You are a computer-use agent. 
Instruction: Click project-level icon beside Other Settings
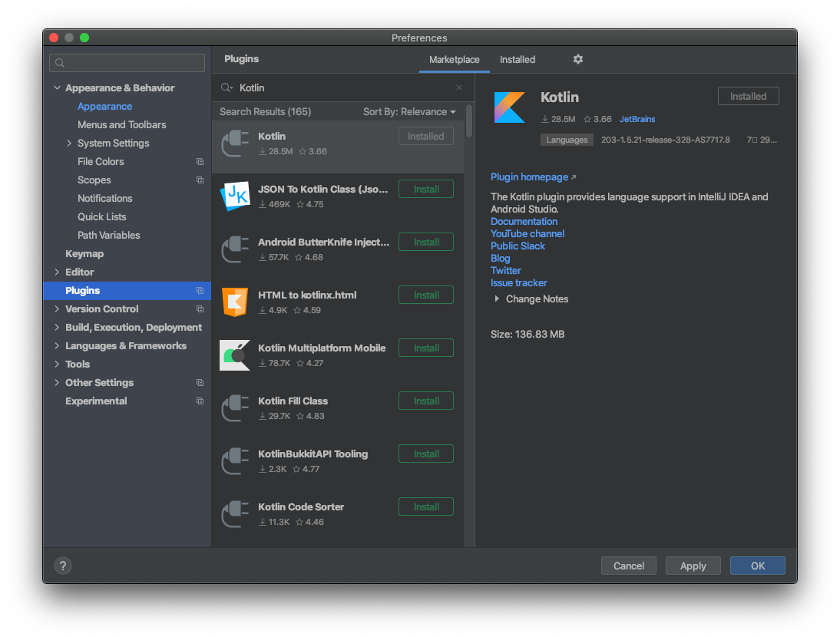(x=200, y=382)
